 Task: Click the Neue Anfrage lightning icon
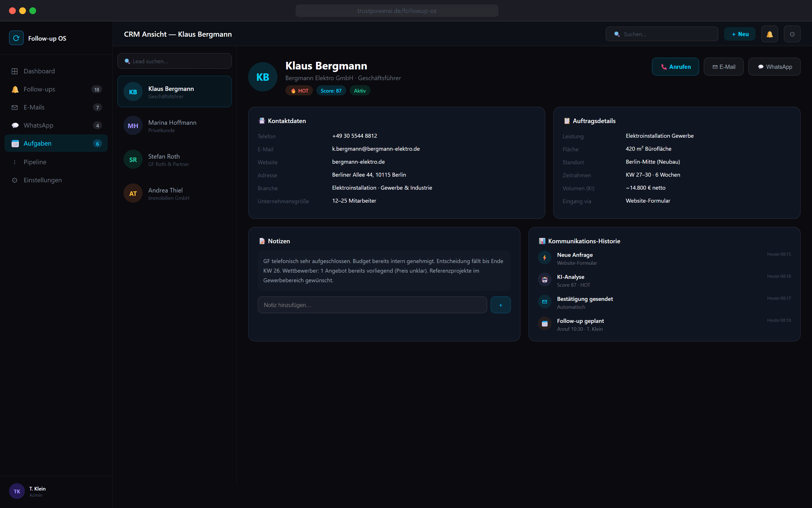[545, 258]
